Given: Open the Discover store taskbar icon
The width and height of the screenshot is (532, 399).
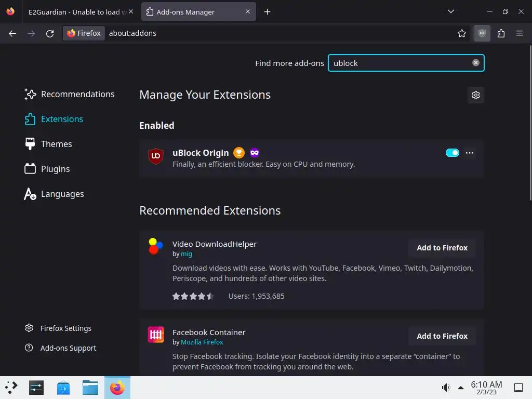Looking at the screenshot, I should (63, 388).
